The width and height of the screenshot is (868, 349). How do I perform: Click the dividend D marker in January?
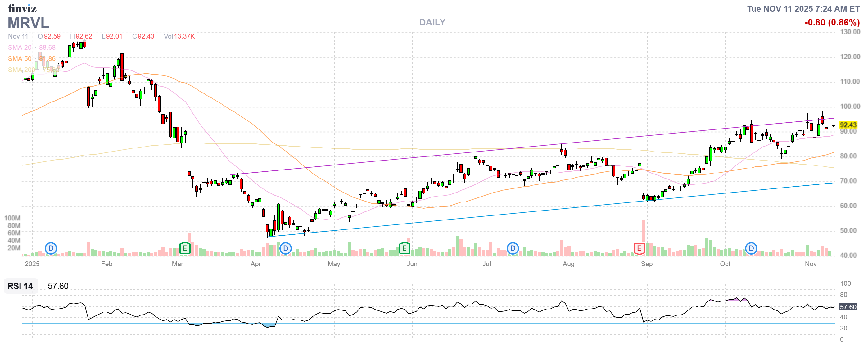[x=51, y=249]
